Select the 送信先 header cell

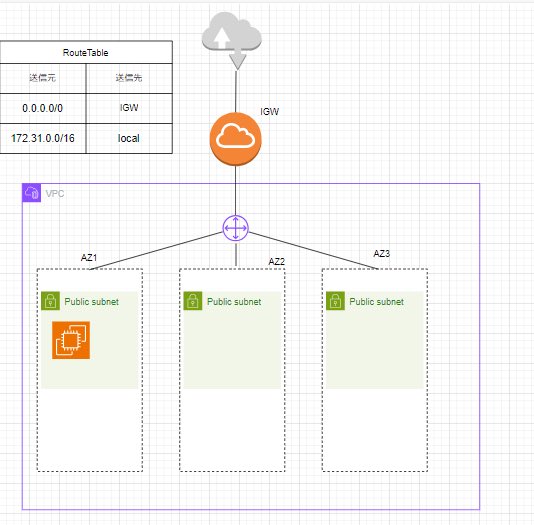(129, 78)
